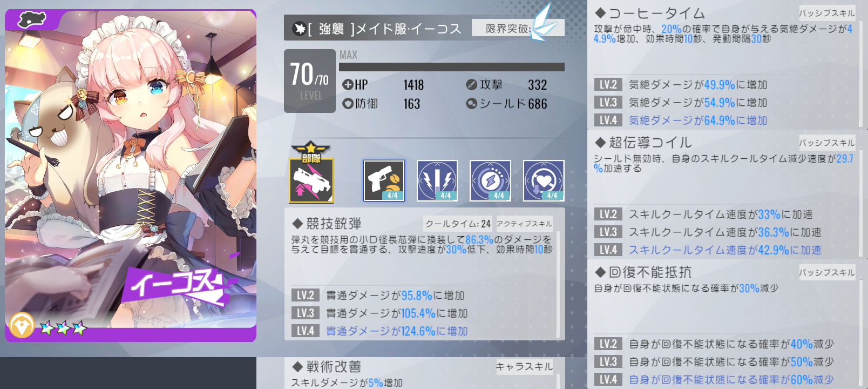
Task: Click the faction emblem on the card top-left
Action: [x=32, y=19]
